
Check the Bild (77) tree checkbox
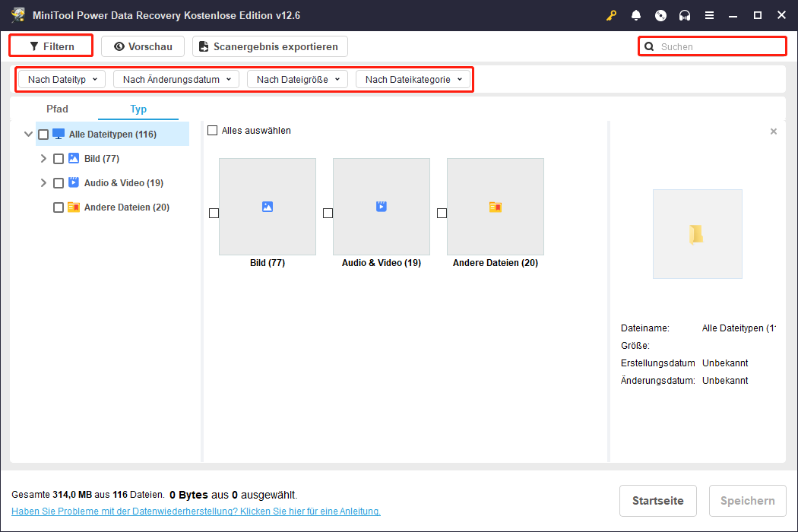click(x=59, y=159)
